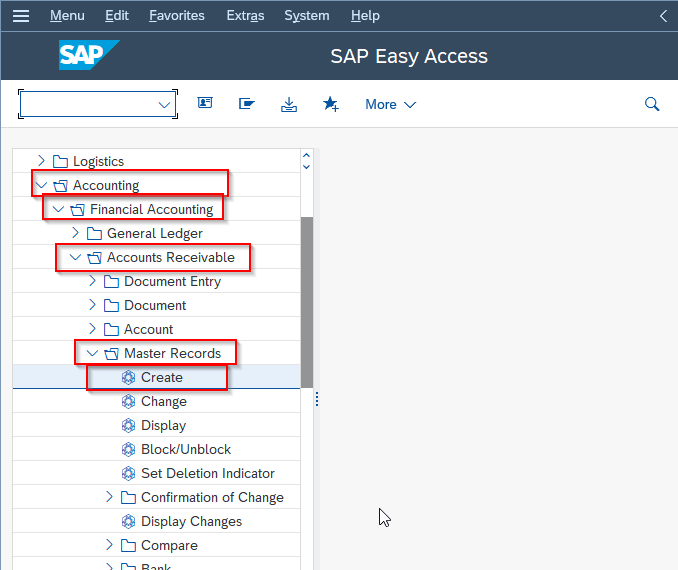Open the System menu
Image resolution: width=678 pixels, height=570 pixels.
coord(307,16)
